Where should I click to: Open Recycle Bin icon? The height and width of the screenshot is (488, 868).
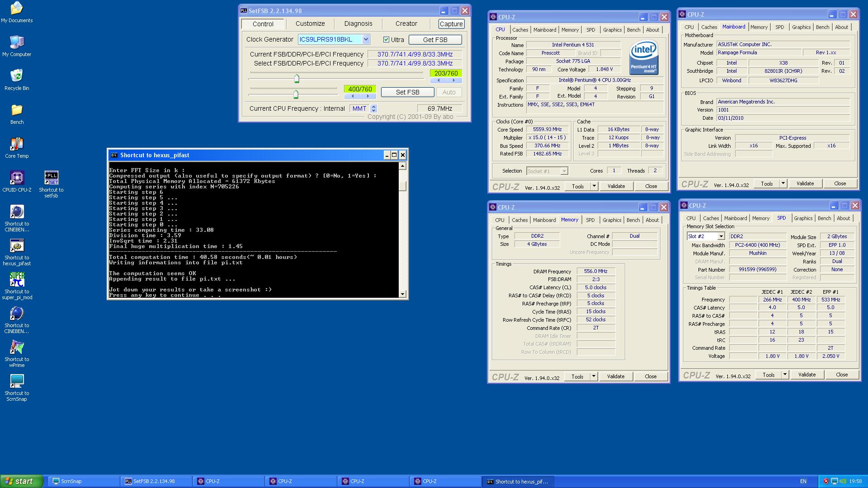17,80
